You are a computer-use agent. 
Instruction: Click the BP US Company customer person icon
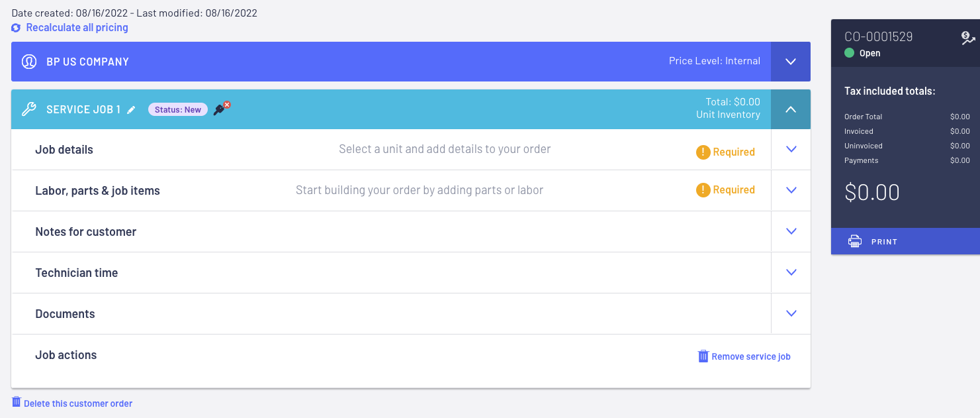tap(29, 62)
